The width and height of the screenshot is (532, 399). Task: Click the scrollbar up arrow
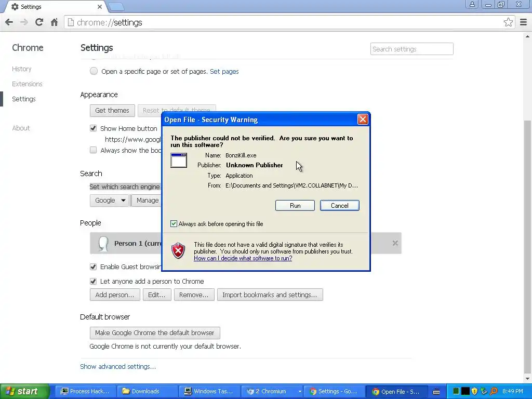tap(527, 36)
